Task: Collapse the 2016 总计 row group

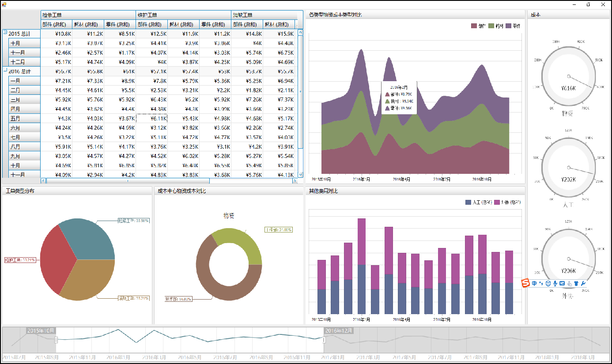Action: coord(5,70)
